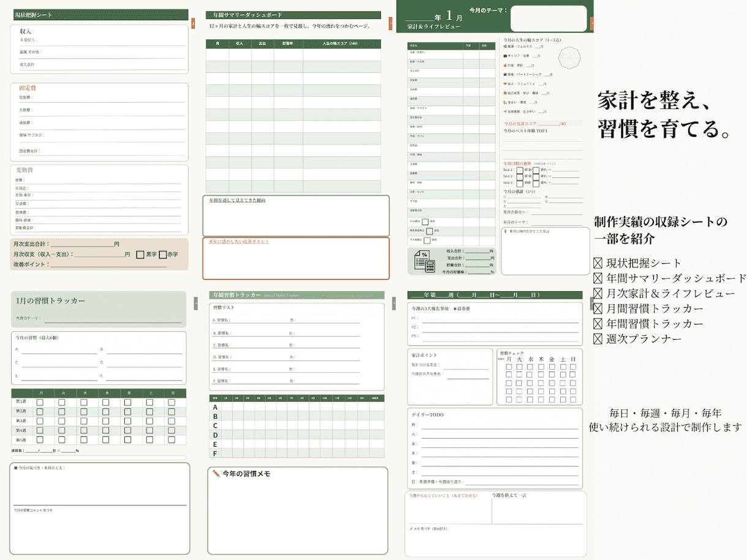Image resolution: width=747 pixels, height=560 pixels.
Task: Click the receipt and calculator icon
Action: click(x=424, y=262)
